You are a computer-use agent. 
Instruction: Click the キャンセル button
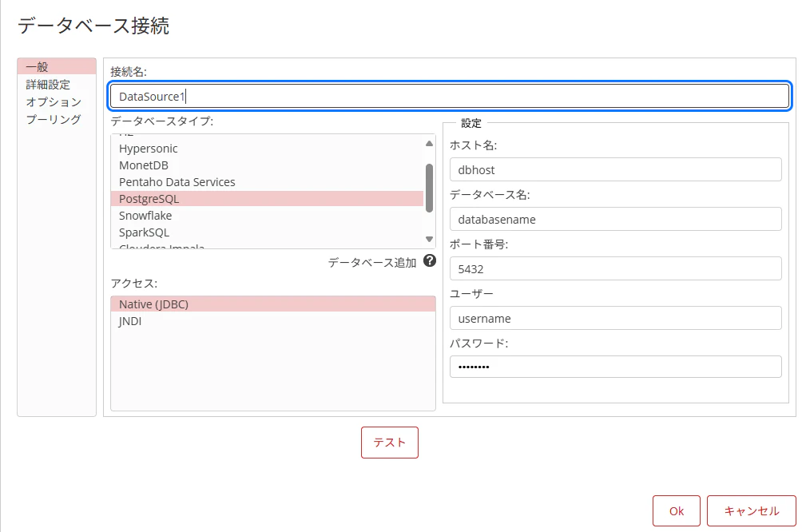[x=752, y=511]
